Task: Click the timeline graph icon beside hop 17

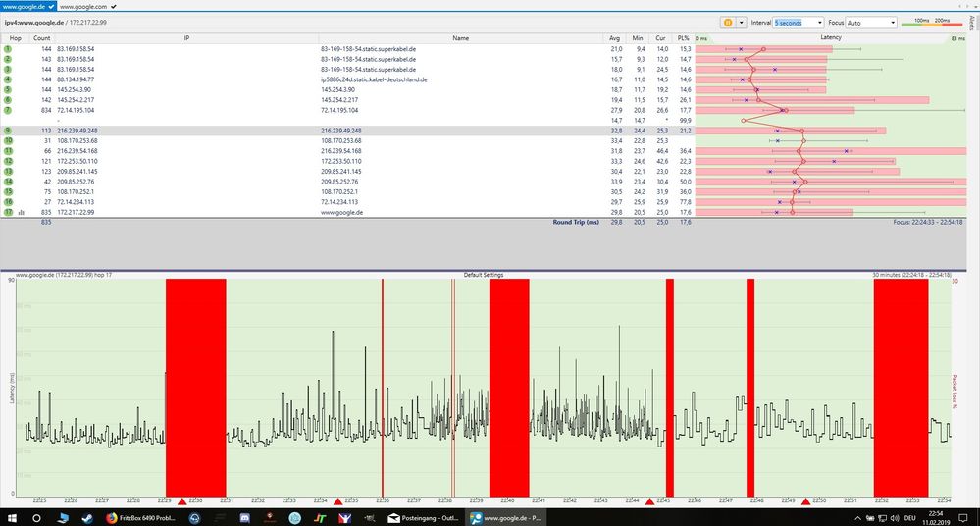Action: [x=22, y=213]
